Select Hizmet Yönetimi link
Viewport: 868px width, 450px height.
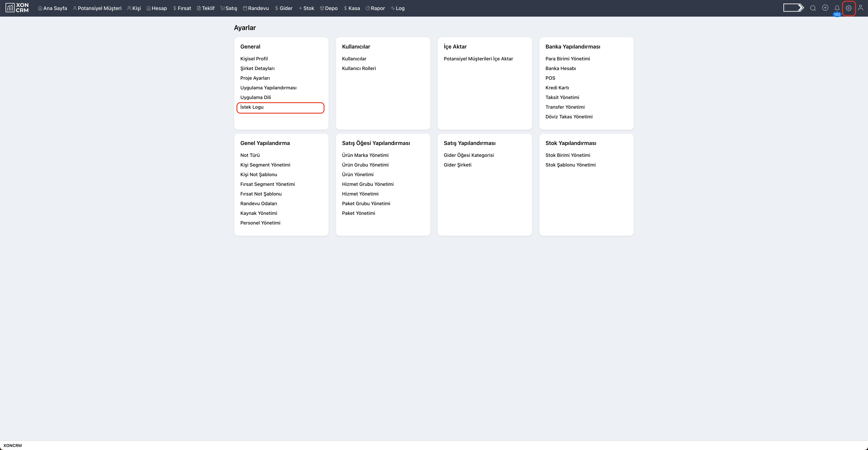click(360, 194)
